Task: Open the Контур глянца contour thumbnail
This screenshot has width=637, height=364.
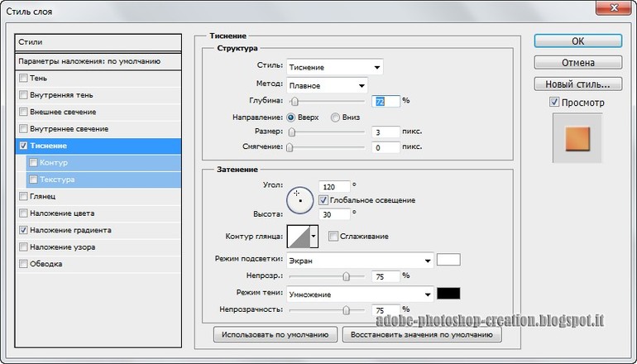Action: click(x=297, y=237)
